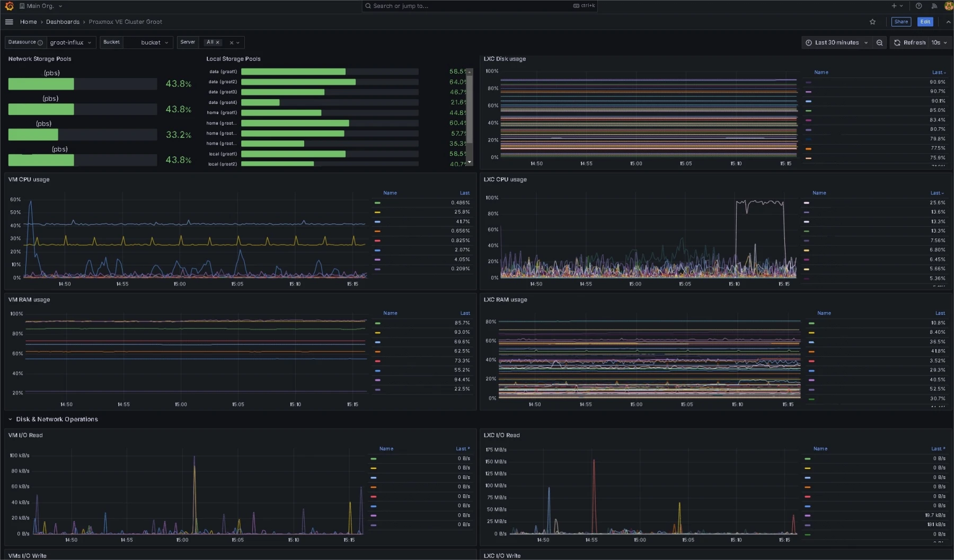This screenshot has height=560, width=954.
Task: Click the Share button
Action: click(x=901, y=22)
